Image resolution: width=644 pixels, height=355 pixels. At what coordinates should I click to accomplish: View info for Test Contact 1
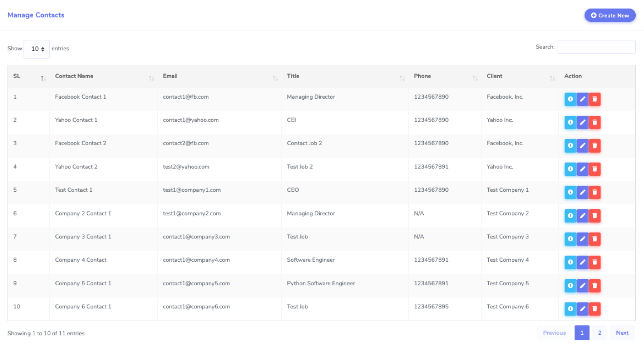tap(570, 192)
